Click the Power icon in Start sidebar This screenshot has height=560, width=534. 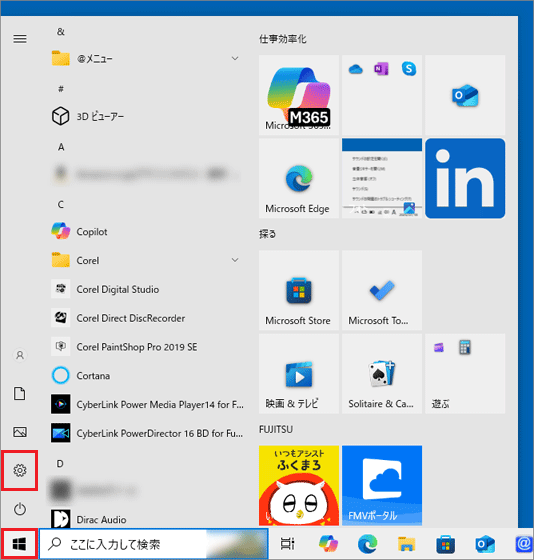(20, 509)
